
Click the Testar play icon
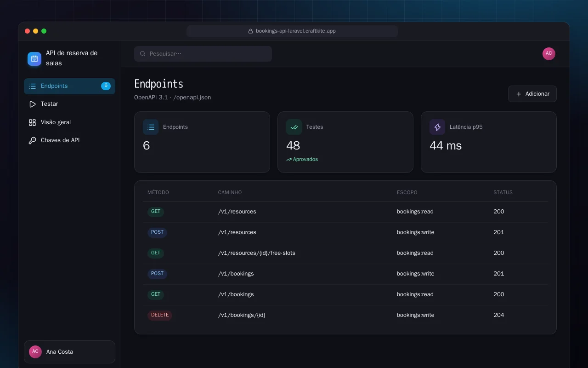(32, 104)
